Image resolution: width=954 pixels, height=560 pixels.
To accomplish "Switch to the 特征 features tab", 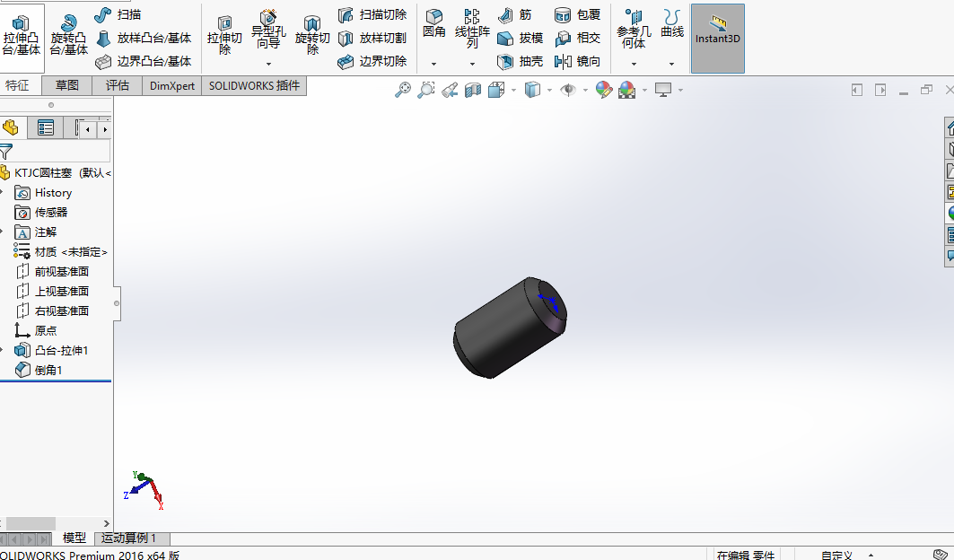I will point(20,86).
